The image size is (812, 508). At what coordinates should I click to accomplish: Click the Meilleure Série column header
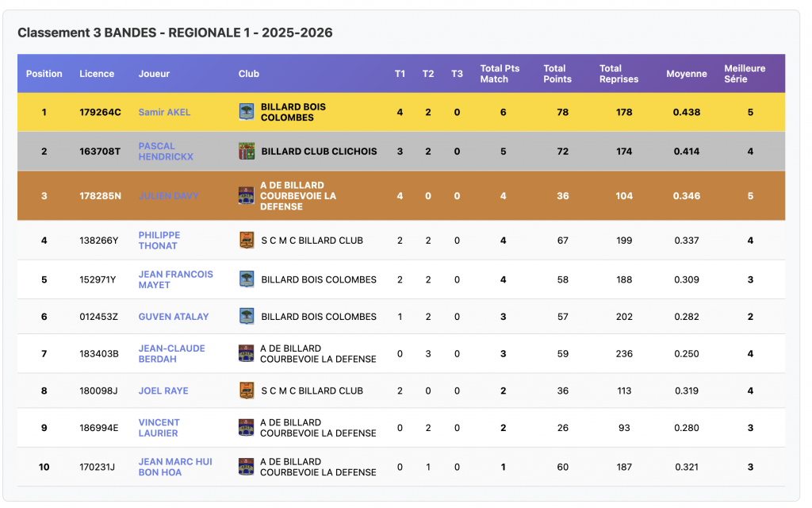click(x=745, y=74)
